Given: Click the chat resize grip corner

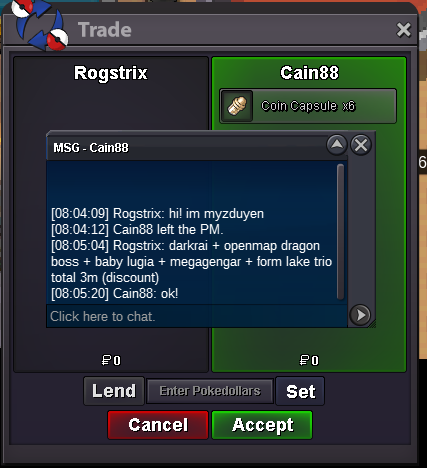Looking at the screenshot, I should (372, 324).
